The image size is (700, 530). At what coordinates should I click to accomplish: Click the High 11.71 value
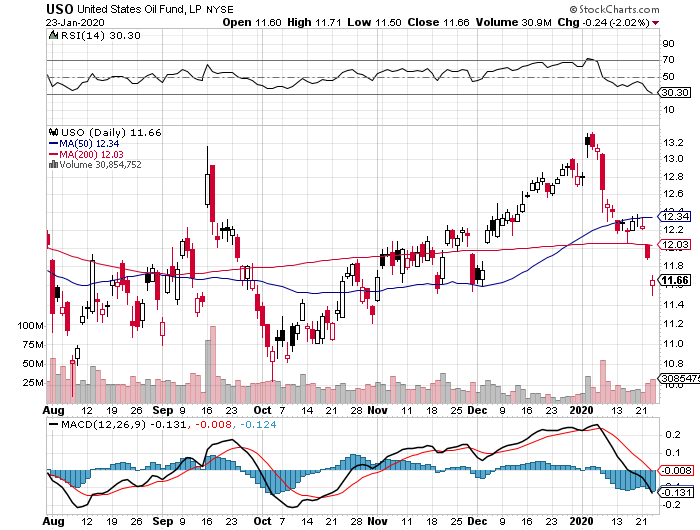point(314,22)
